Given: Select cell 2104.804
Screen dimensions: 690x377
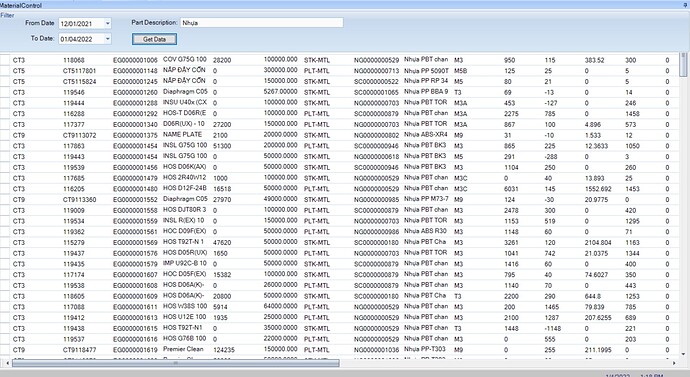Looking at the screenshot, I should pos(598,242).
